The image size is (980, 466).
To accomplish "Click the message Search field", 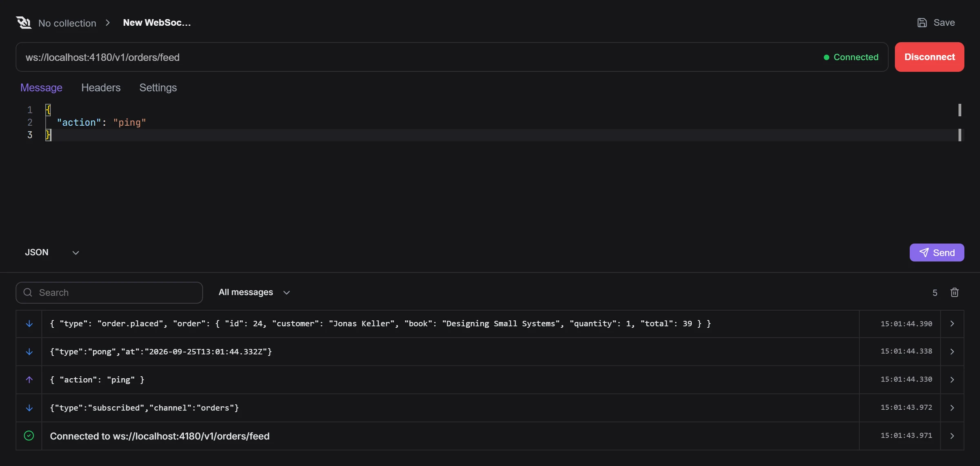I will (x=109, y=292).
